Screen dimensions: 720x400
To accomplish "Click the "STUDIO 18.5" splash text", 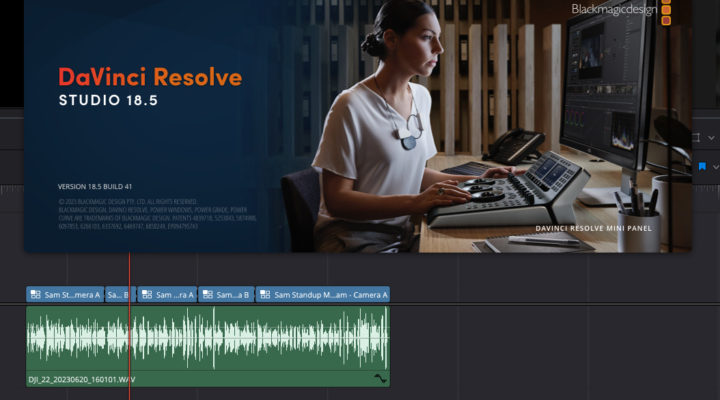I will (108, 100).
